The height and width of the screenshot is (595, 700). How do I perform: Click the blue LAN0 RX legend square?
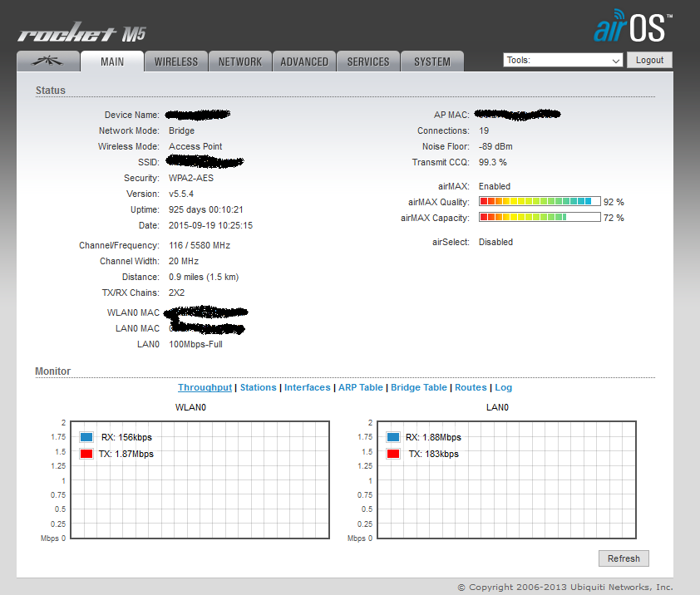[x=393, y=437]
